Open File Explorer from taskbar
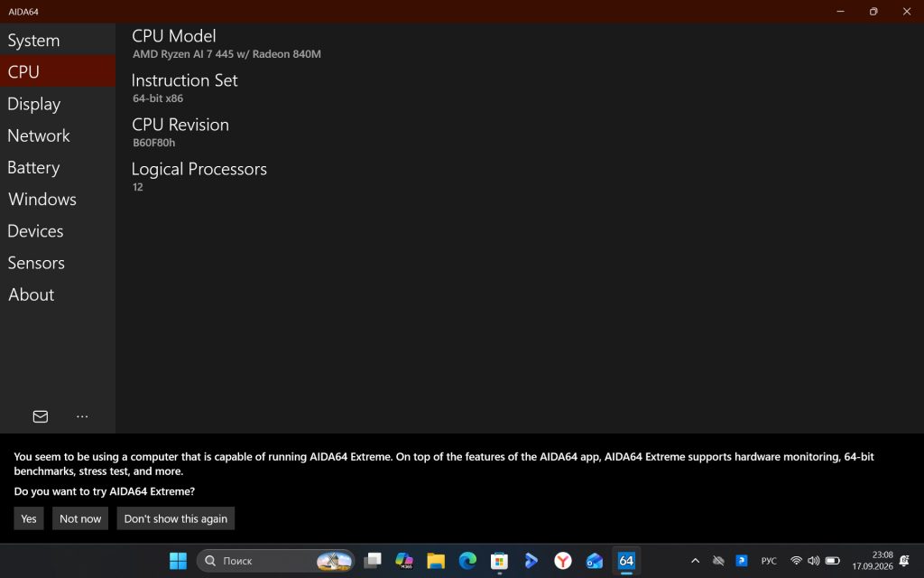The width and height of the screenshot is (924, 578). pyautogui.click(x=436, y=561)
